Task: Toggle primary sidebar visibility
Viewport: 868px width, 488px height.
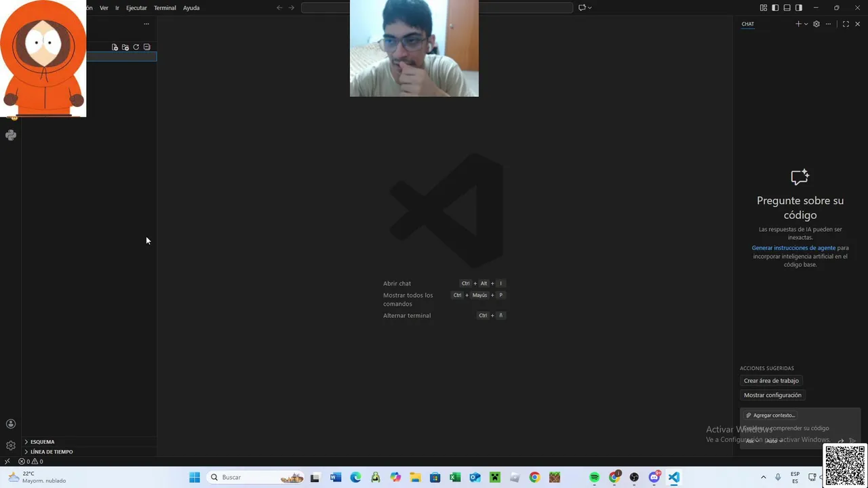Action: click(775, 7)
